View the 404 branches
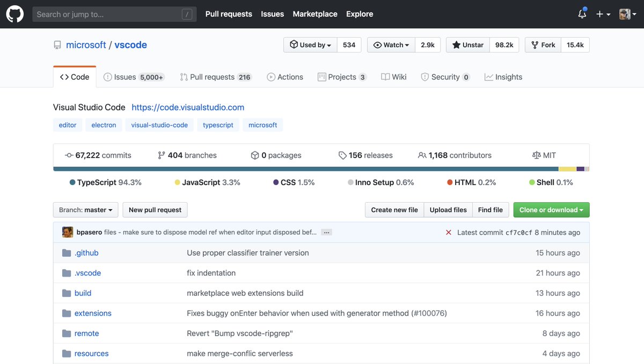The width and height of the screenshot is (644, 364). 187,155
